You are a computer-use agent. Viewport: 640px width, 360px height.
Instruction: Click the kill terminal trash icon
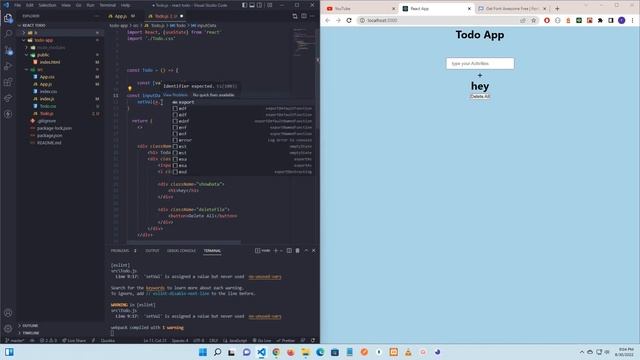point(297,251)
